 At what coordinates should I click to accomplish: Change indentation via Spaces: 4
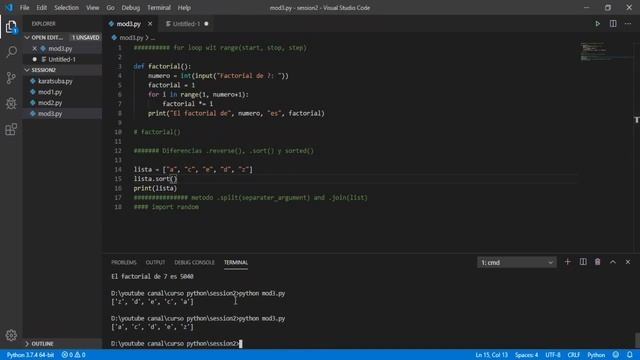tap(526, 355)
